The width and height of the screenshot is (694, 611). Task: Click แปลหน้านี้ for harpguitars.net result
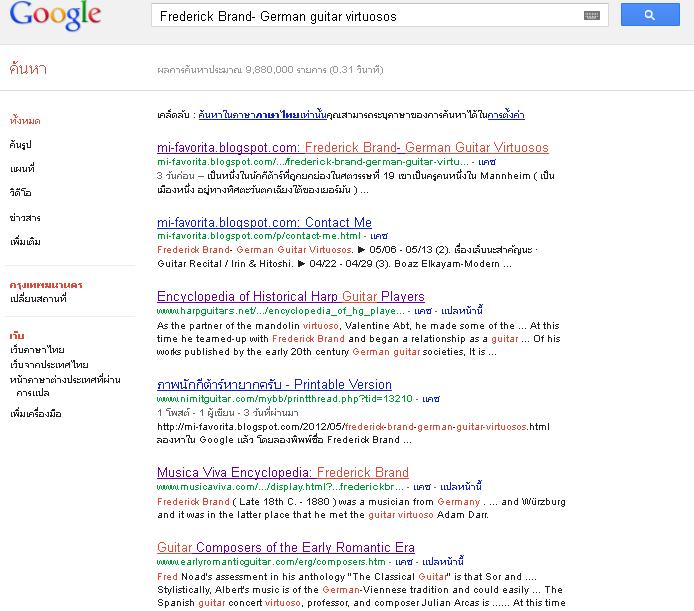(x=462, y=311)
